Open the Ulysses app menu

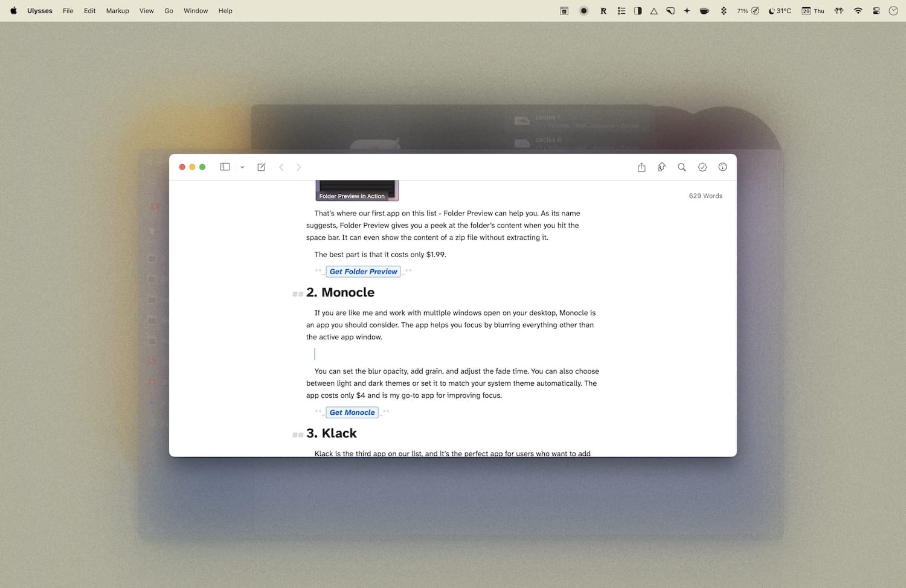(40, 11)
